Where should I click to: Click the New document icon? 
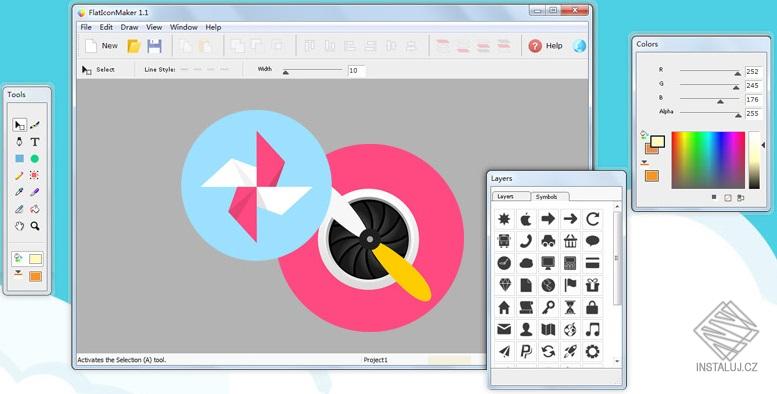click(91, 46)
